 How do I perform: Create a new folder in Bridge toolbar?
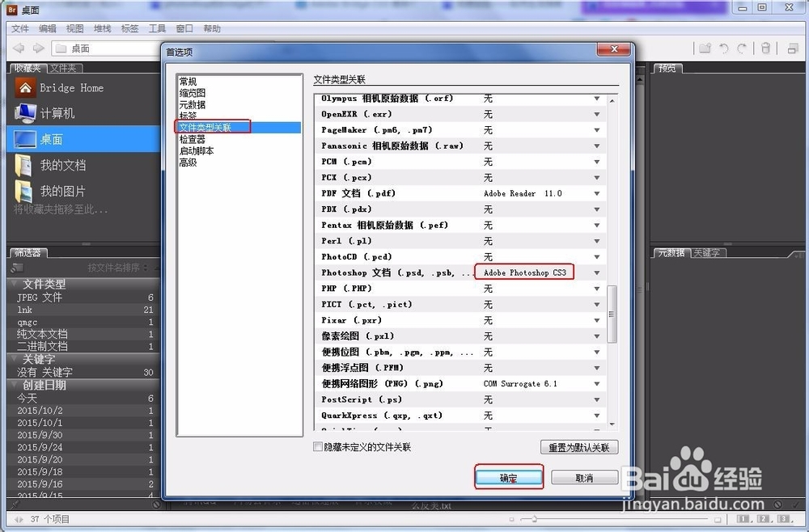705,48
